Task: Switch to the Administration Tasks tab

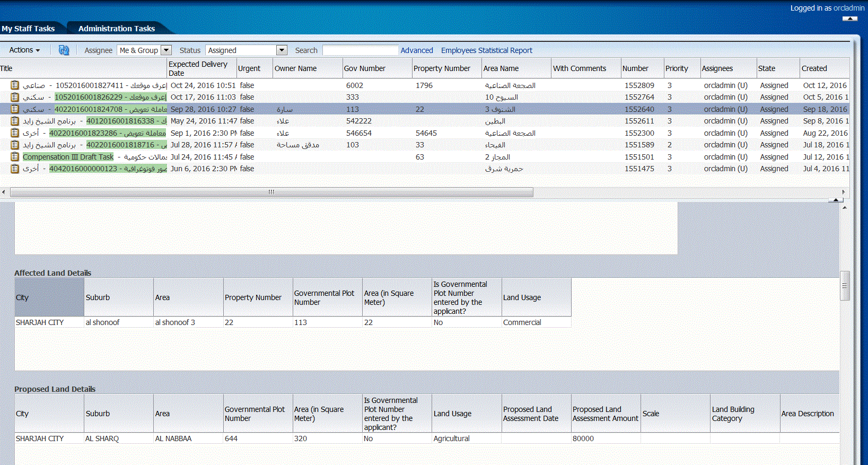Action: [x=117, y=29]
